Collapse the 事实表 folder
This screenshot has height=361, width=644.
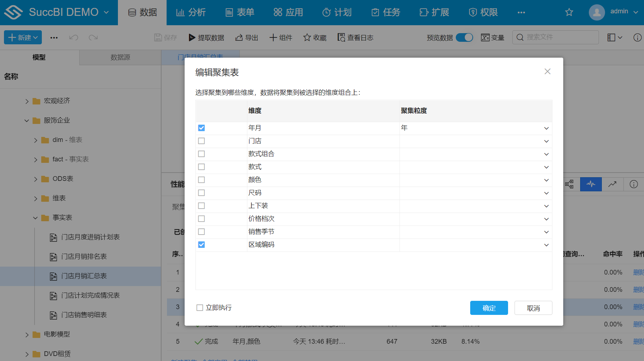(35, 218)
